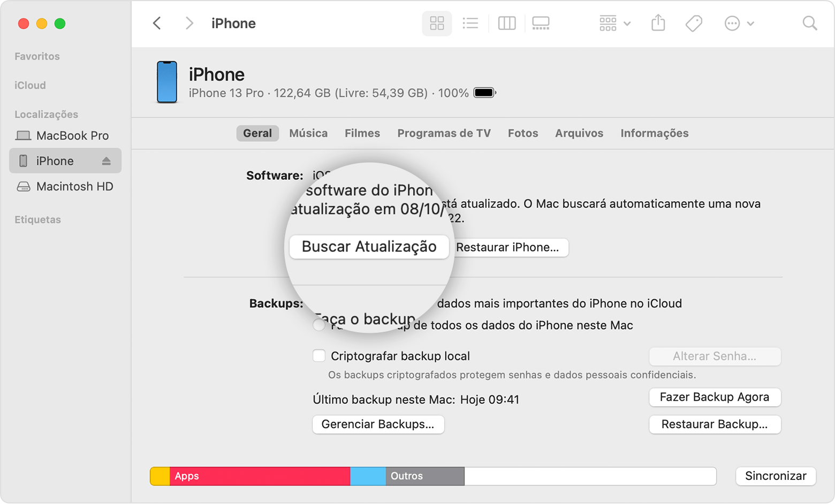Click Fazer Backup Agora
This screenshot has height=504, width=835.
click(715, 397)
